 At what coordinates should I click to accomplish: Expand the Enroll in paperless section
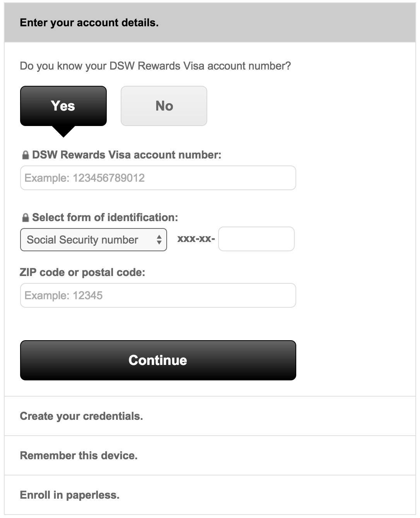pos(210,495)
